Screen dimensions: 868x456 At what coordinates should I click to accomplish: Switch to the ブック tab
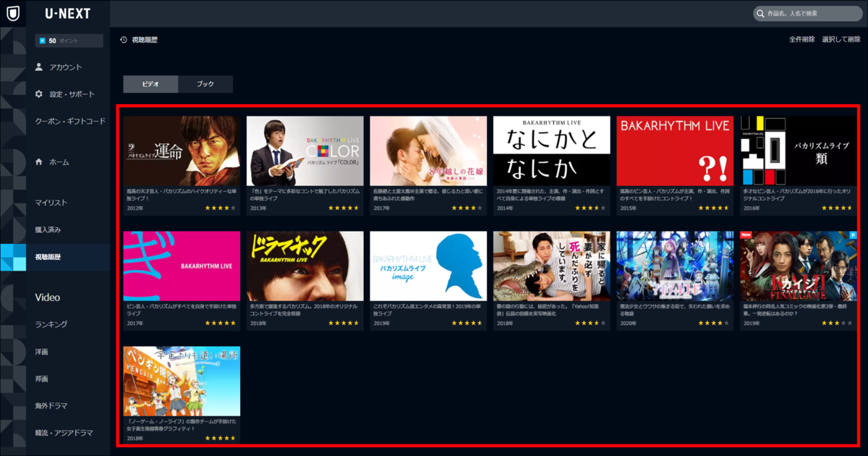click(x=205, y=84)
